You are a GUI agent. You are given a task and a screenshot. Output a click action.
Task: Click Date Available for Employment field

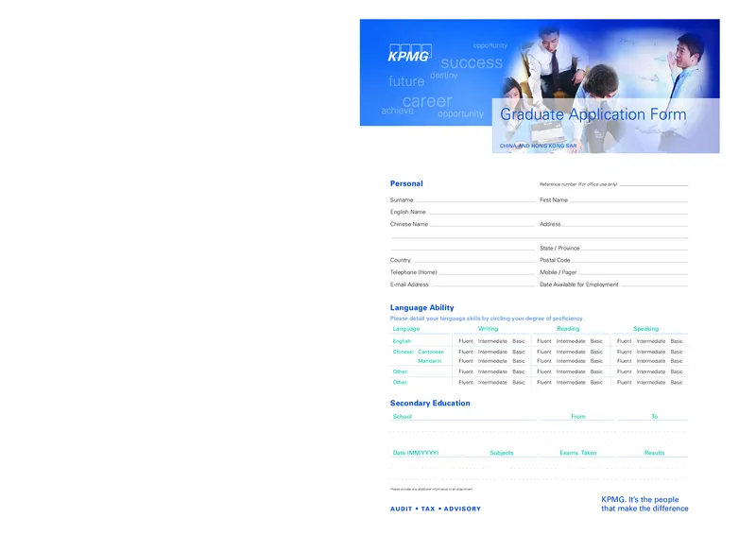pos(654,285)
